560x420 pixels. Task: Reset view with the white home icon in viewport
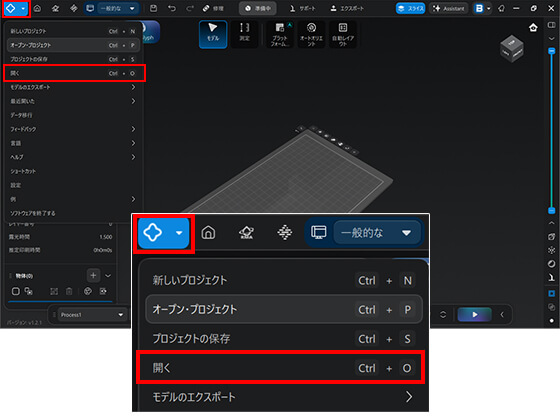[x=533, y=28]
